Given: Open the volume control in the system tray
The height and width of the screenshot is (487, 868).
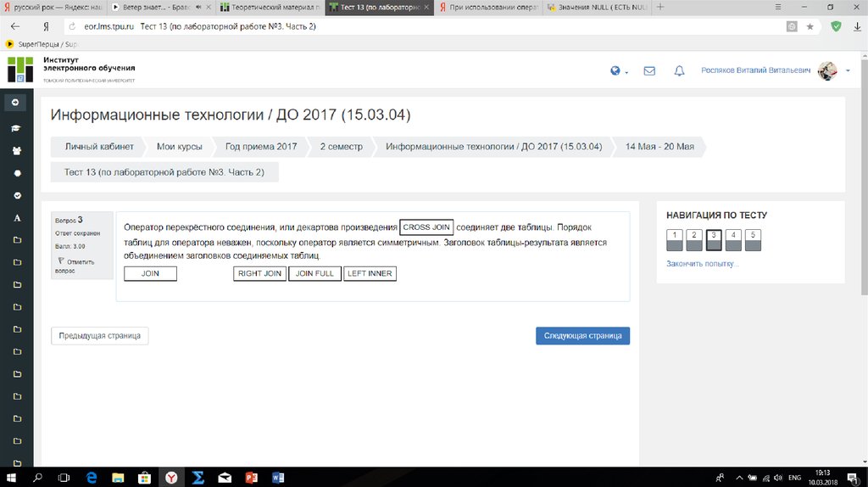Looking at the screenshot, I should click(778, 477).
